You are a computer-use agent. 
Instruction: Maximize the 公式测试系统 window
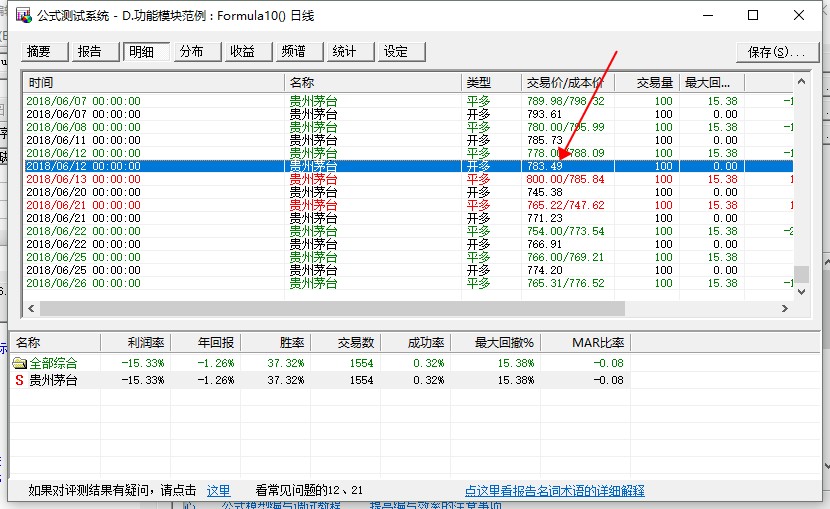(x=753, y=16)
